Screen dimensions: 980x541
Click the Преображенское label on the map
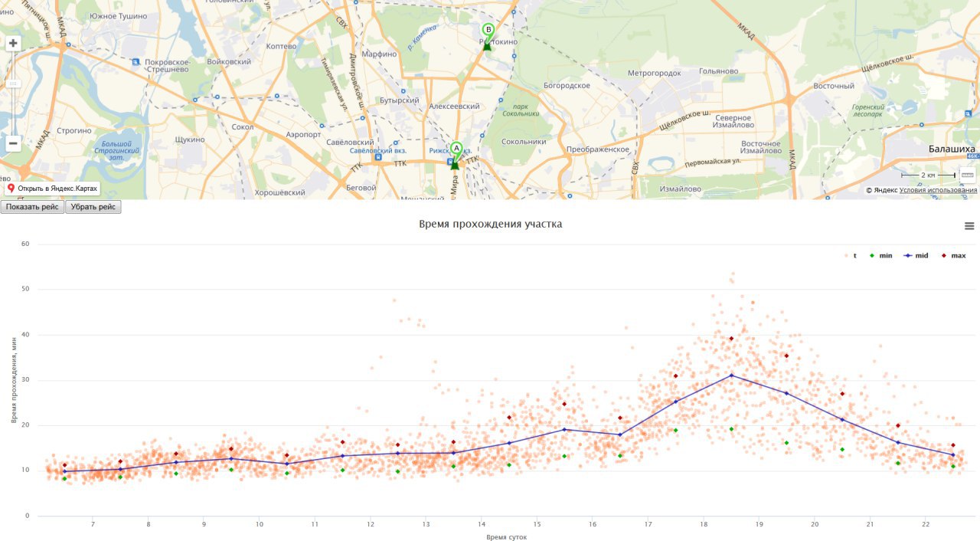pos(598,150)
